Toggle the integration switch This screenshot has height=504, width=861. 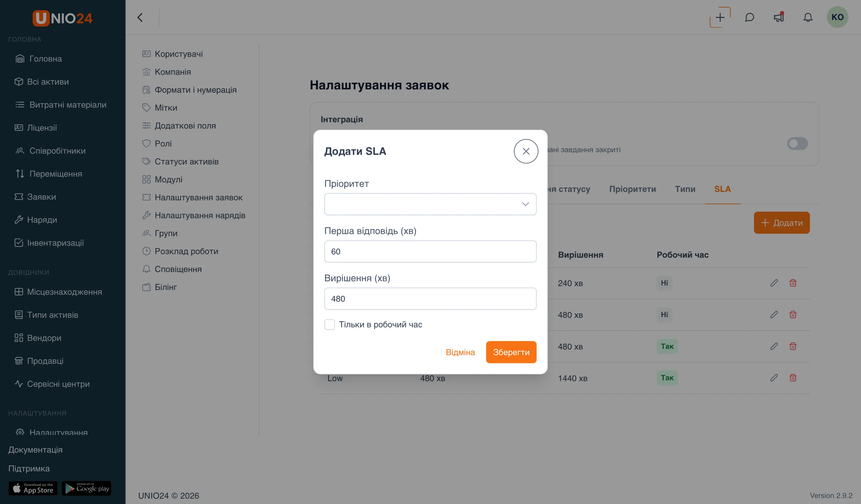click(x=797, y=143)
